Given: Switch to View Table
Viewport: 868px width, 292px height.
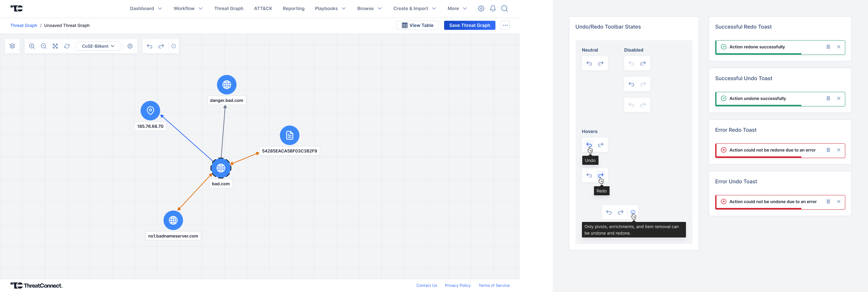Looking at the screenshot, I should (x=417, y=25).
